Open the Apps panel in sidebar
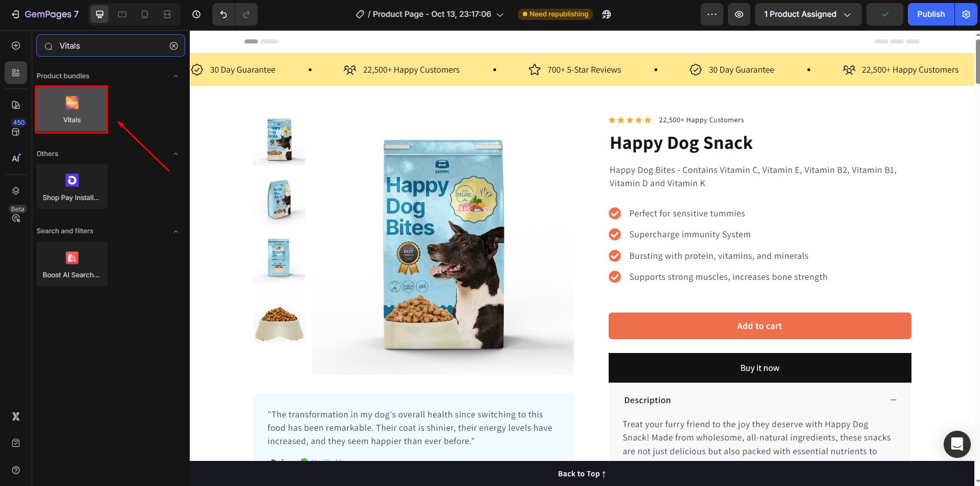 [x=16, y=73]
